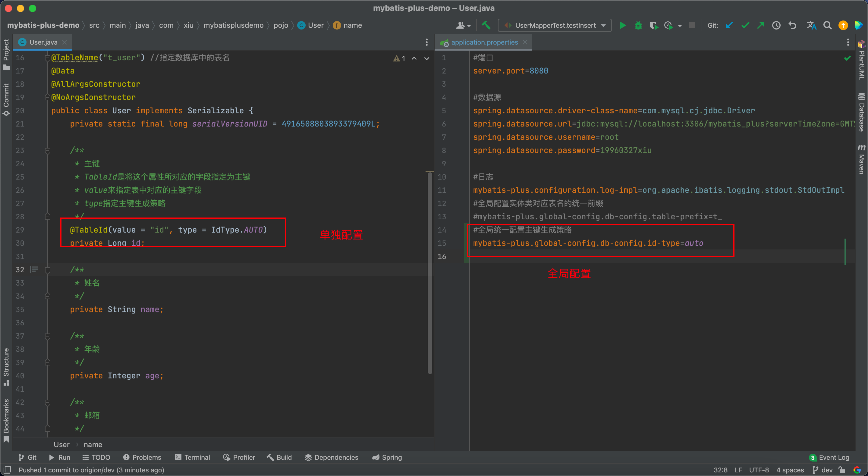Click the warning indicator showing 1
This screenshot has height=476, width=868.
pyautogui.click(x=399, y=58)
